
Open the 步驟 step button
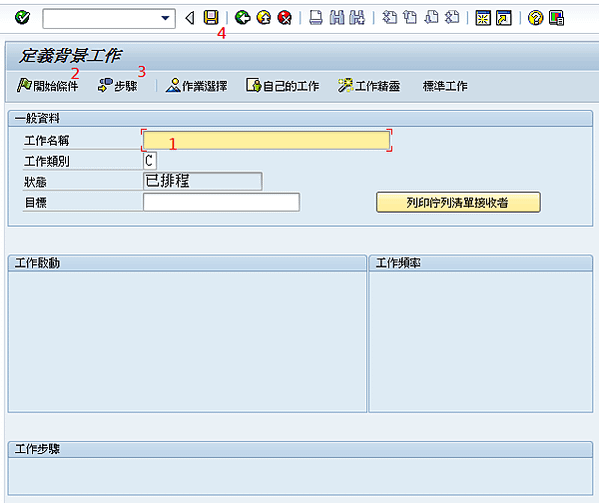point(118,86)
